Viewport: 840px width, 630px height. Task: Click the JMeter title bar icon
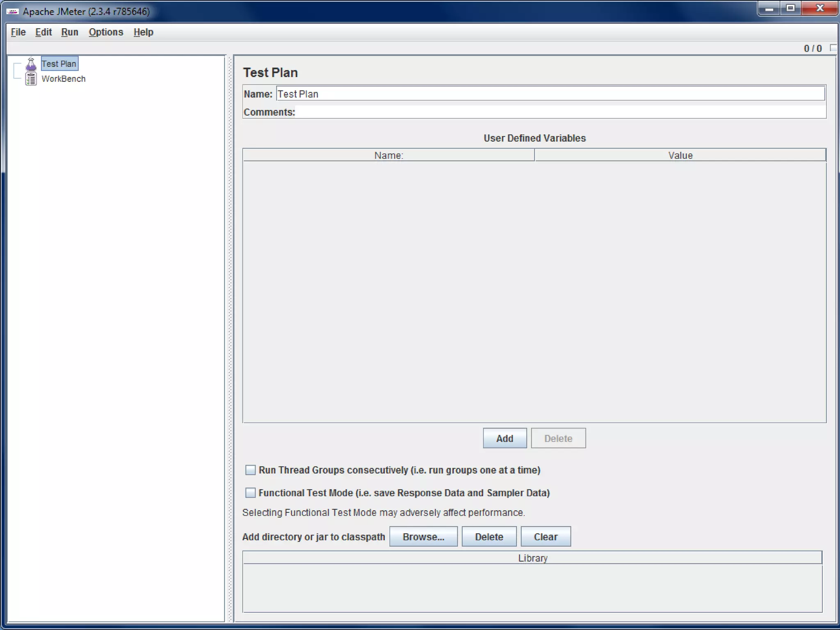click(12, 11)
